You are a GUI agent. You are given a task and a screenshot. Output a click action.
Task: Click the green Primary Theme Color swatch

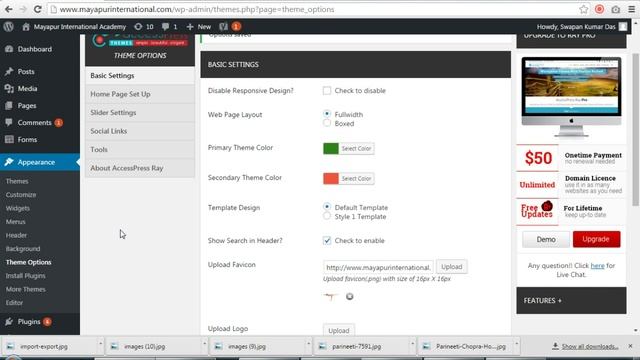tap(331, 149)
